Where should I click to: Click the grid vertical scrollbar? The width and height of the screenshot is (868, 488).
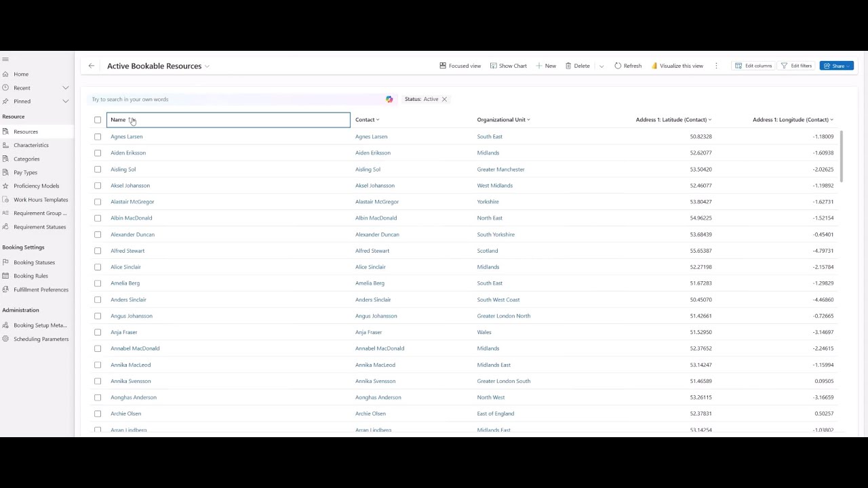842,157
